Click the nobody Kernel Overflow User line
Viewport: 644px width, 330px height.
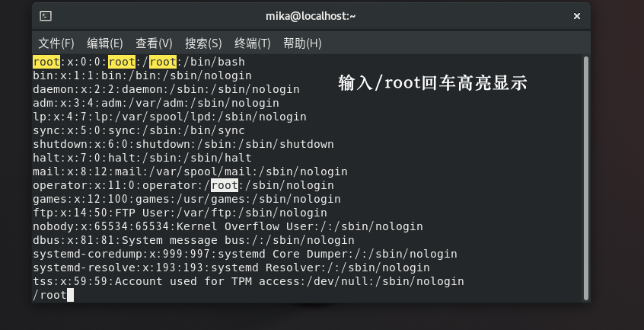[x=228, y=226]
